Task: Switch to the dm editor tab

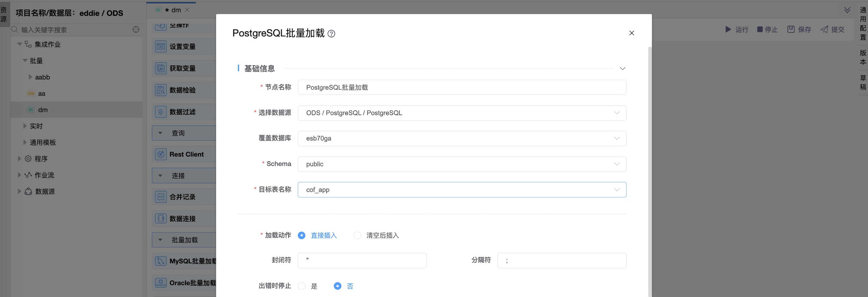Action: pos(175,10)
